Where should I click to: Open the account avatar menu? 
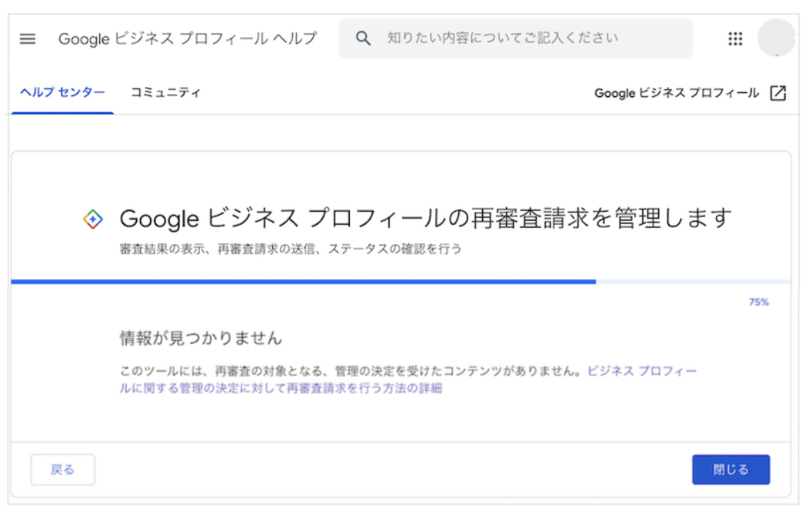tap(776, 38)
